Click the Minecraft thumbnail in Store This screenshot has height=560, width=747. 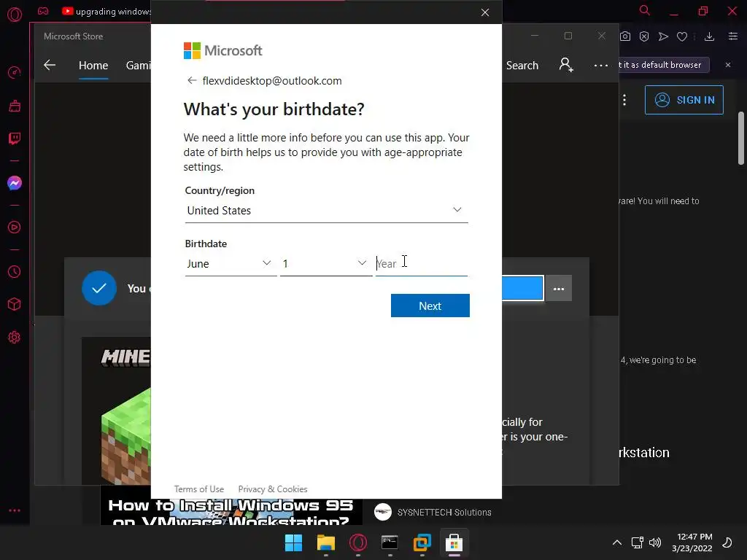tap(116, 411)
